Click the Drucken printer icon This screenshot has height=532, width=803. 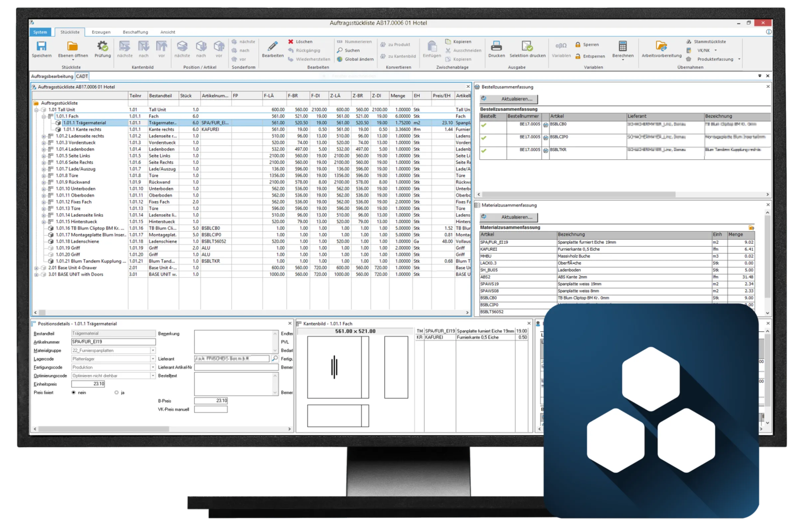click(497, 47)
